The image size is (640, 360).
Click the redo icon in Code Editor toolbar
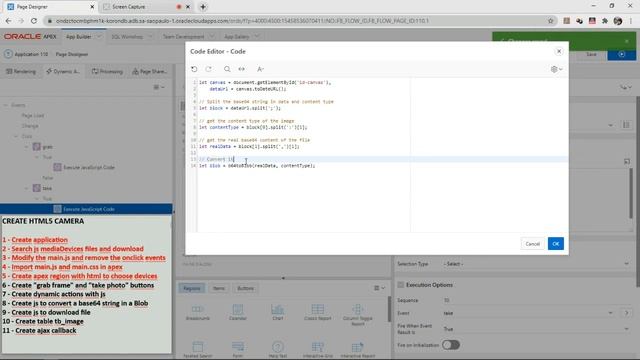[x=209, y=69]
